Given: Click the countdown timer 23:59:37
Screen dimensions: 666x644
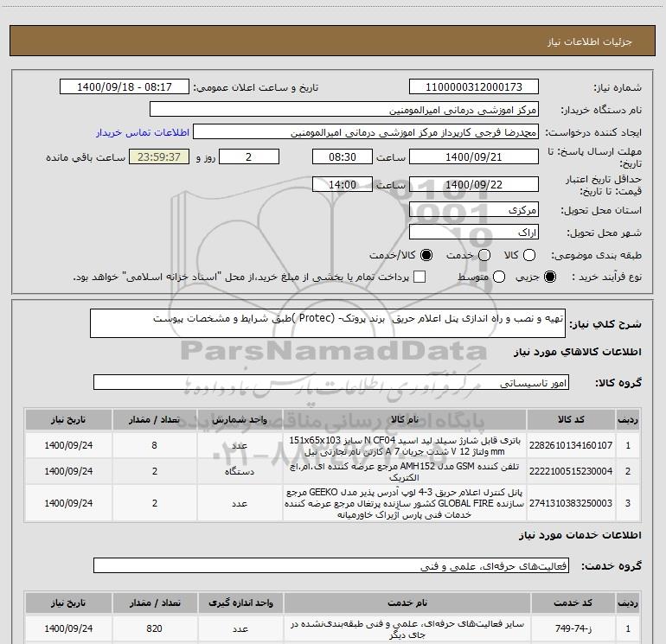Looking at the screenshot, I should (x=159, y=156).
